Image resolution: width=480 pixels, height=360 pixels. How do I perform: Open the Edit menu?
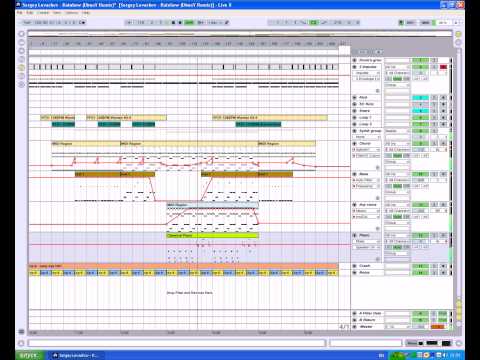[30, 13]
